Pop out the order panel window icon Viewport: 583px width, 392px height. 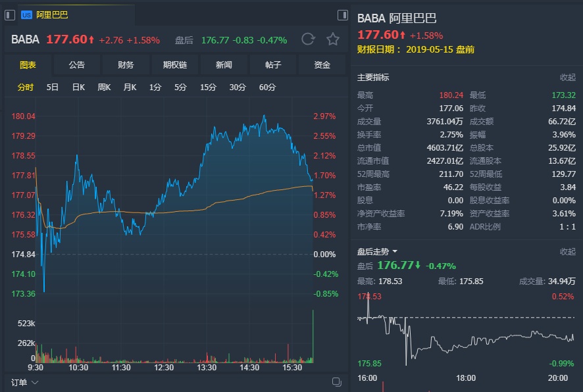point(337,382)
